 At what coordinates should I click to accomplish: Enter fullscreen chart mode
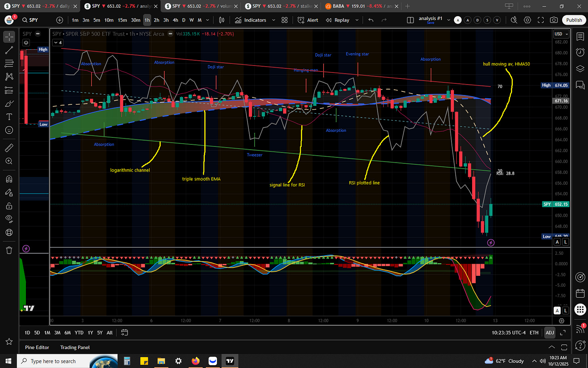[x=541, y=20]
